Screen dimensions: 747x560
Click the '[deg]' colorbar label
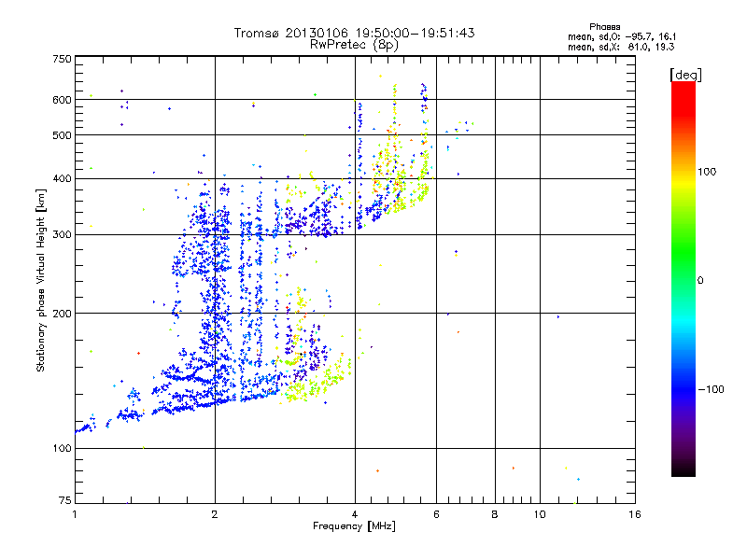pyautogui.click(x=685, y=75)
